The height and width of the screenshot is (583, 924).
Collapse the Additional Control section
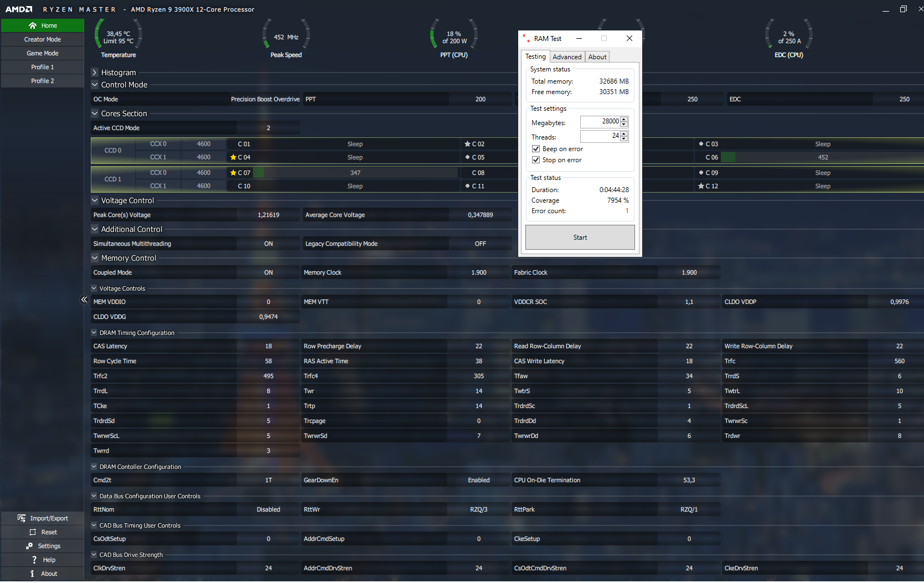(x=95, y=229)
